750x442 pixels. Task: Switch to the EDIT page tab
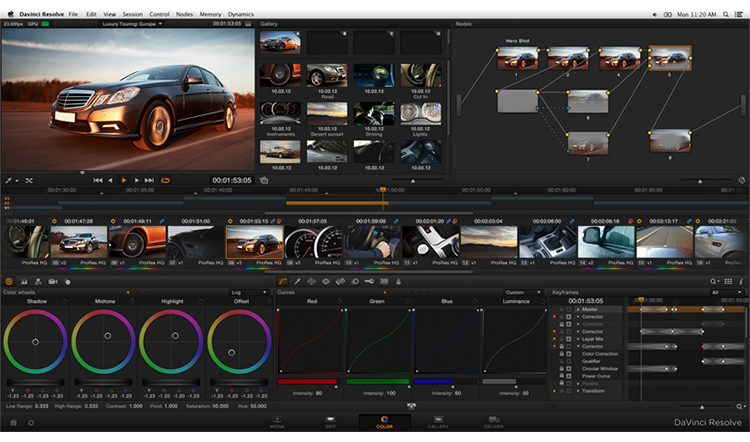coord(331,422)
